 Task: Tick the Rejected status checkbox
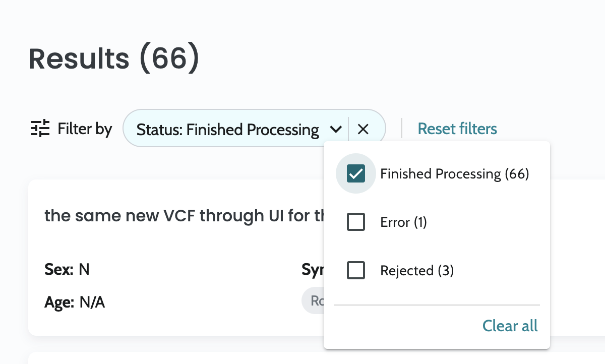coord(356,271)
